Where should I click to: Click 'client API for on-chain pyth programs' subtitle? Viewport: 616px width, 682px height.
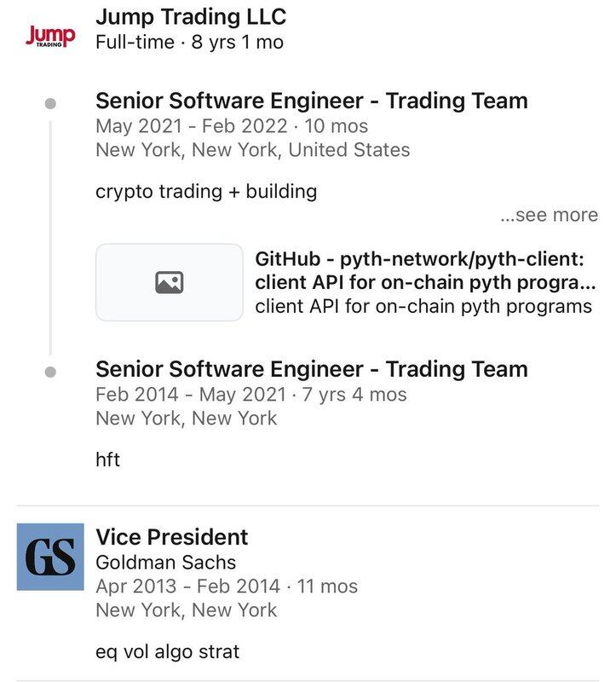tap(423, 307)
